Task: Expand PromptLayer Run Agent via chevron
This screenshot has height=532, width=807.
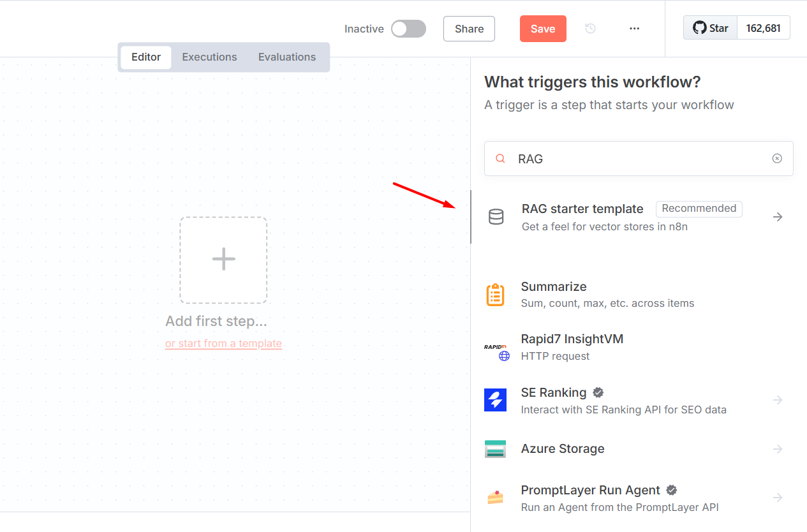Action: (777, 498)
